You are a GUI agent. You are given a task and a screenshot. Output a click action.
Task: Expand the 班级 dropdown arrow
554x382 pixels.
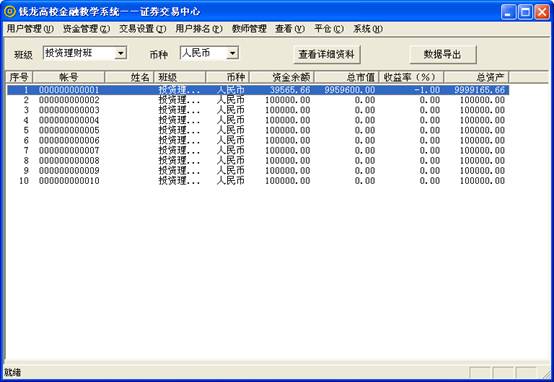pos(121,53)
